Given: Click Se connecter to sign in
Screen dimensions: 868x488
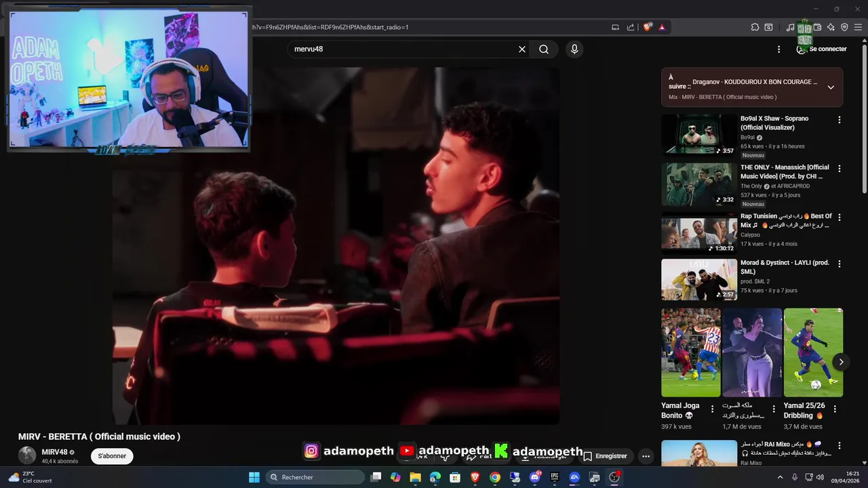Looking at the screenshot, I should pyautogui.click(x=821, y=49).
